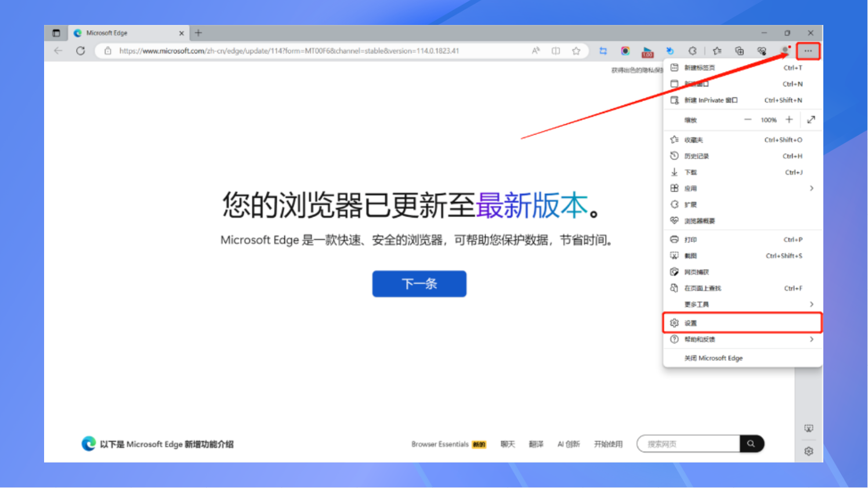Open the Settings and more (…) menu button
The width and height of the screenshot is (868, 488).
click(808, 51)
